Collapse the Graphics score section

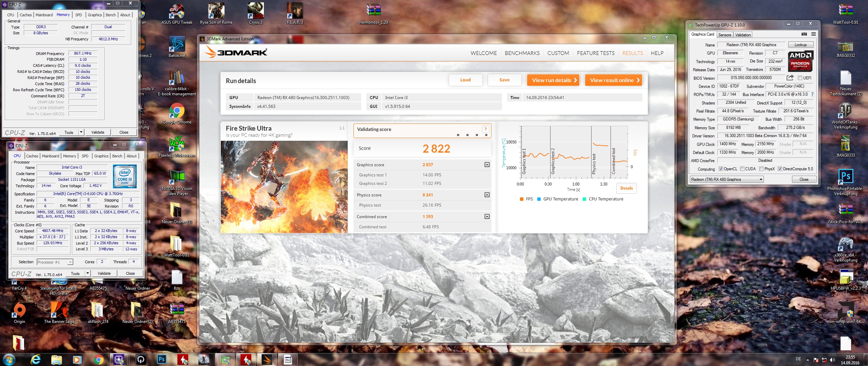click(x=487, y=165)
